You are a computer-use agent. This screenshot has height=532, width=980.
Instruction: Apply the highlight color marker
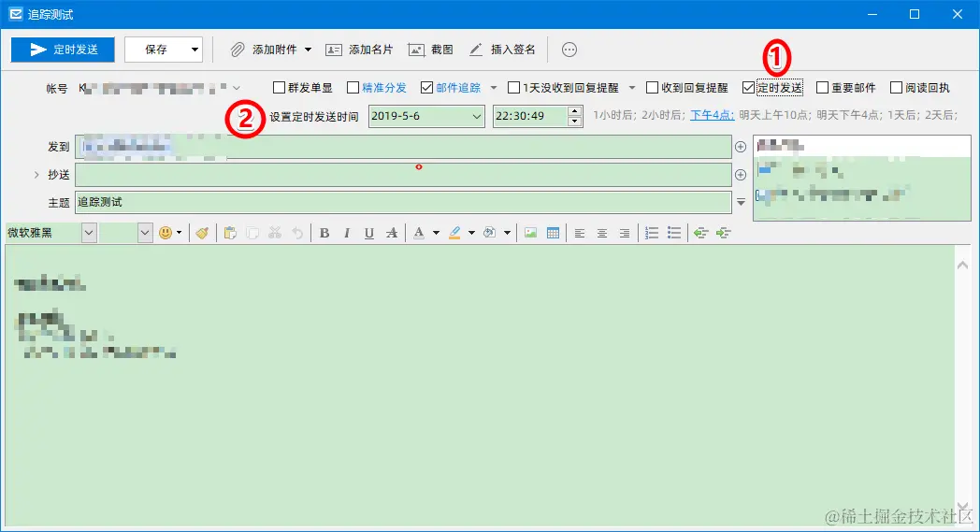coord(454,233)
